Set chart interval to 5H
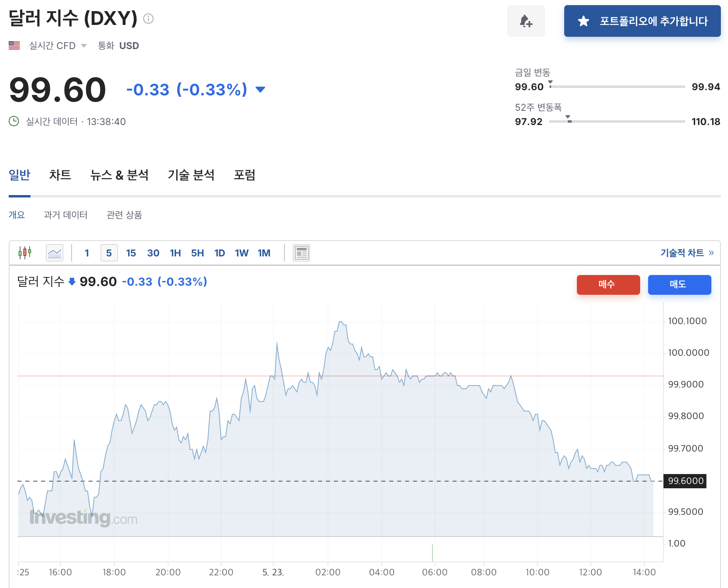728x588 pixels. (197, 253)
